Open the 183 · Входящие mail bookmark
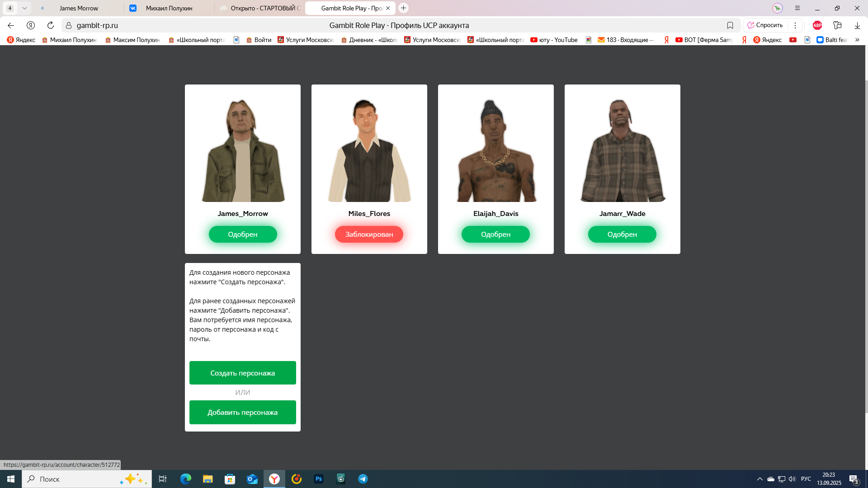This screenshot has width=868, height=488. tap(626, 40)
